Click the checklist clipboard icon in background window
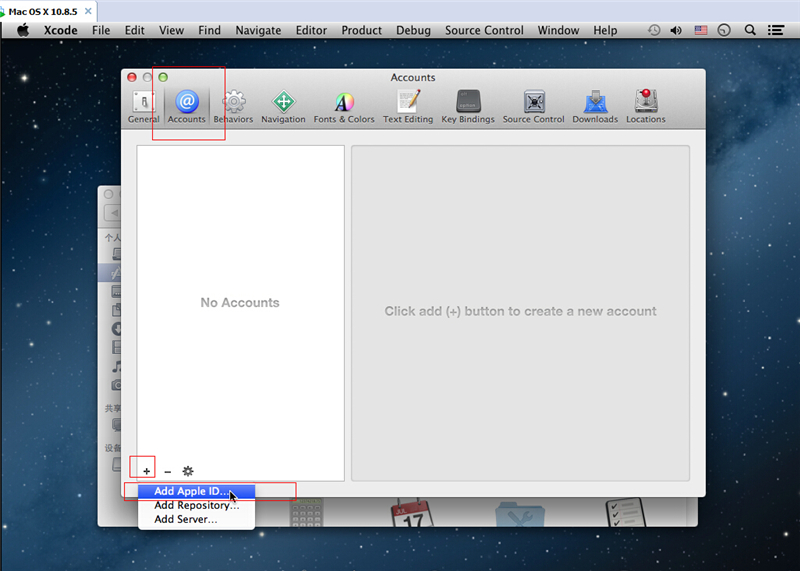The width and height of the screenshot is (800, 571). (x=626, y=513)
